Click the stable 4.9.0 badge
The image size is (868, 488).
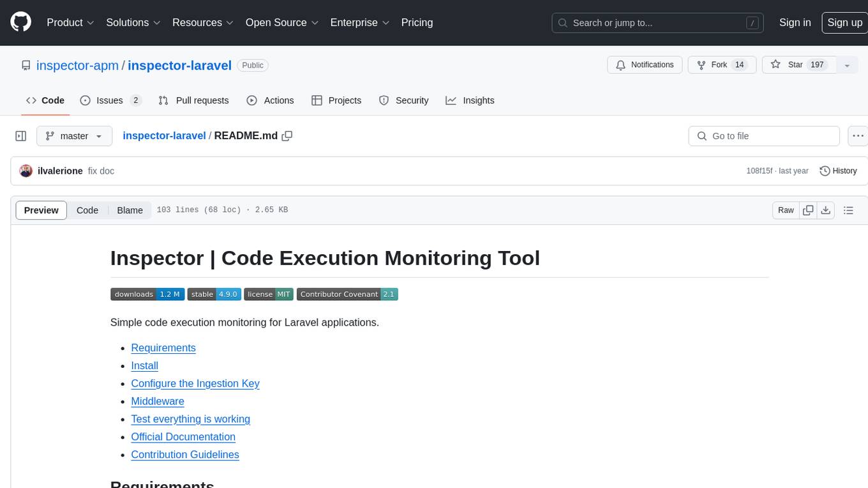(x=214, y=294)
